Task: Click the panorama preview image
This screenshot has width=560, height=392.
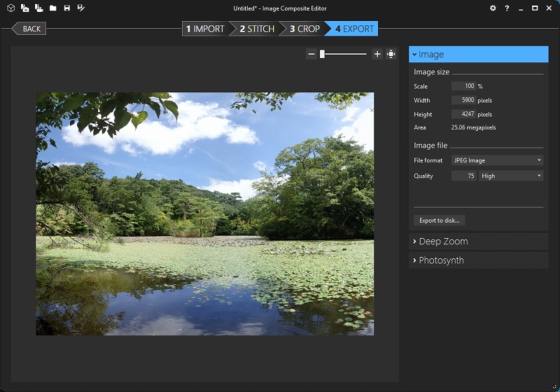Action: tap(204, 214)
